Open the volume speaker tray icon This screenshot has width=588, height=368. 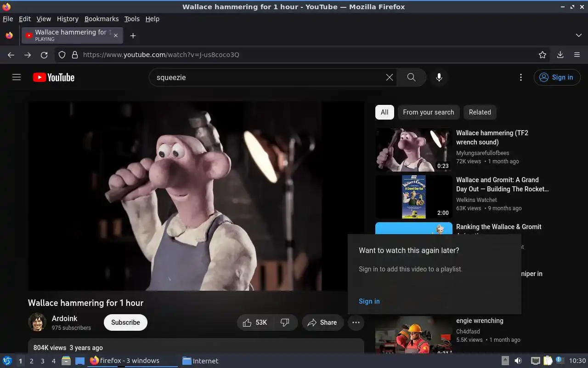pyautogui.click(x=518, y=361)
